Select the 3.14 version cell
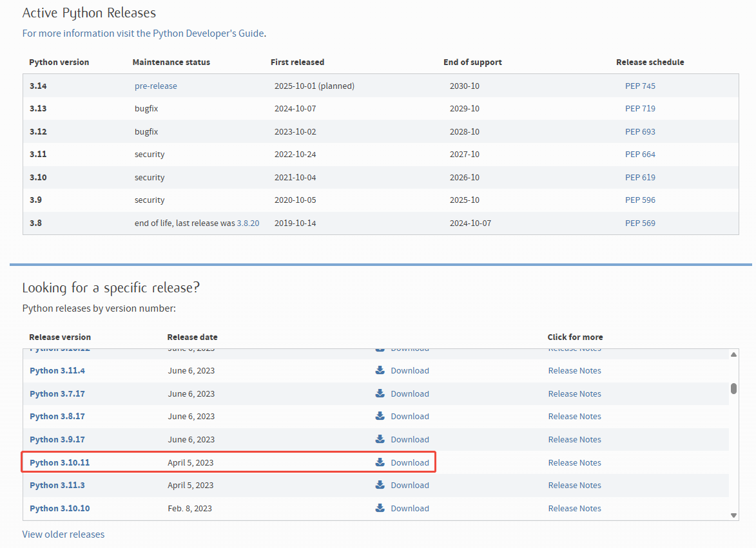 coord(38,86)
